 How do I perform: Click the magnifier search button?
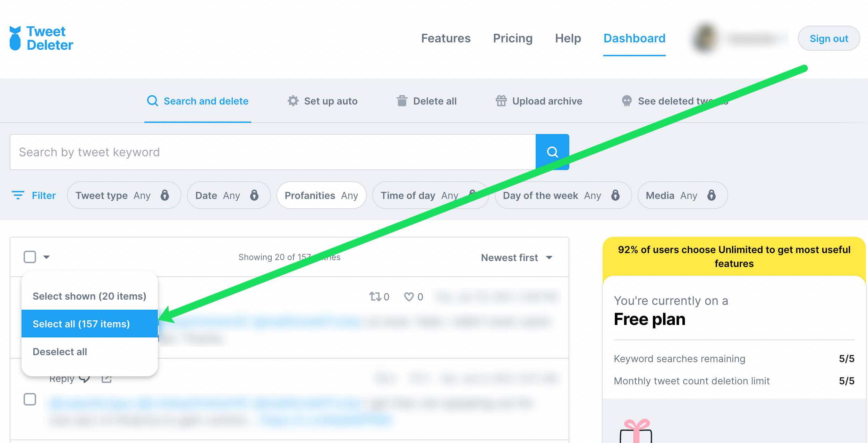(552, 152)
